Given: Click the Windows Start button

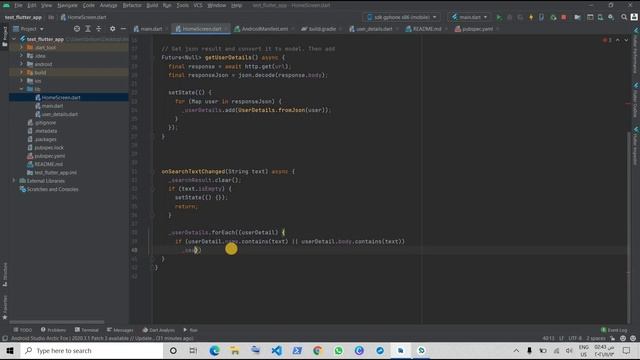Looking at the screenshot, I should 10,351.
